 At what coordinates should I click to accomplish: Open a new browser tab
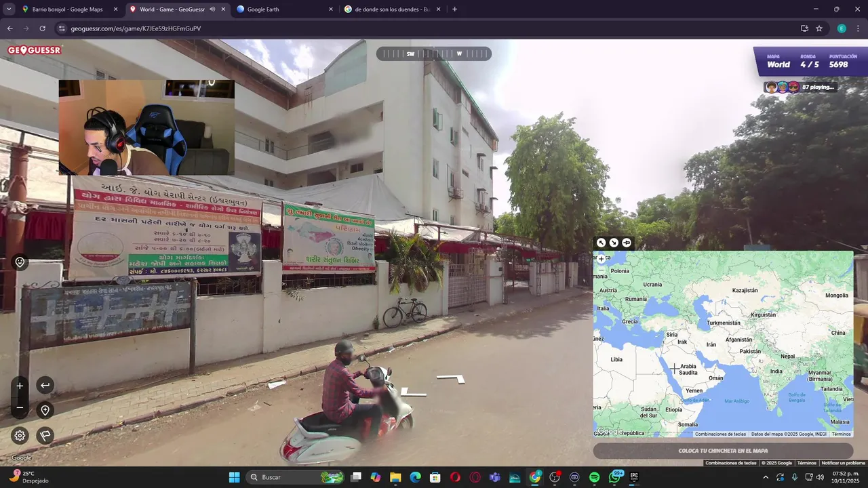tap(454, 9)
